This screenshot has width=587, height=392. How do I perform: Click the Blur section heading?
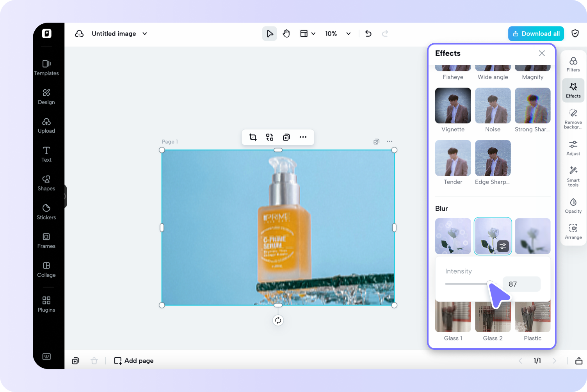tap(441, 208)
